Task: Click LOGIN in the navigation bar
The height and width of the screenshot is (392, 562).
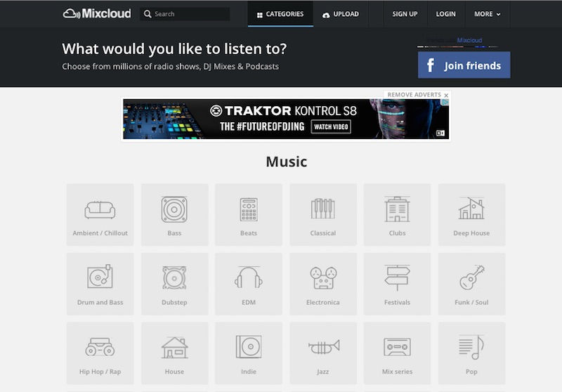Action: pos(446,14)
